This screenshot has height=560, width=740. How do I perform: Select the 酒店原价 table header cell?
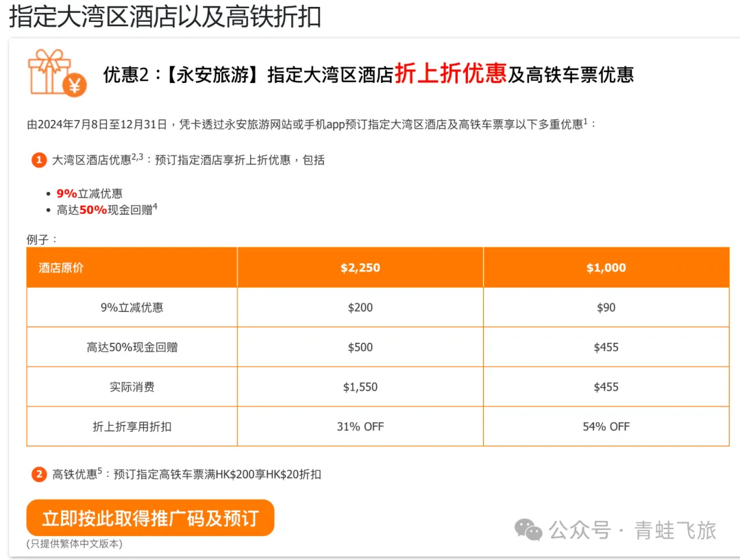click(x=132, y=267)
